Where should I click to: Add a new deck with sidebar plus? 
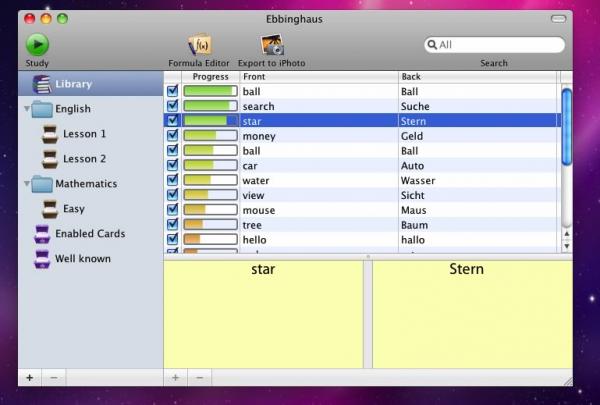tap(29, 377)
